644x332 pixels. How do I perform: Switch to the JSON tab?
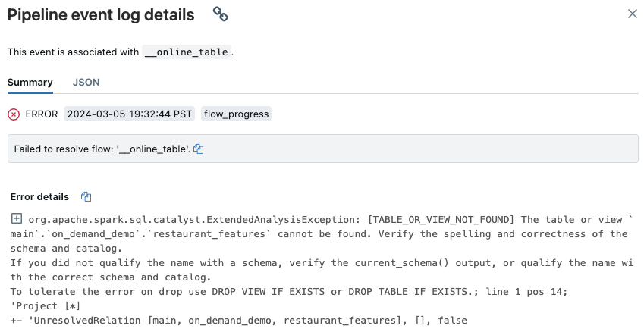[x=86, y=82]
